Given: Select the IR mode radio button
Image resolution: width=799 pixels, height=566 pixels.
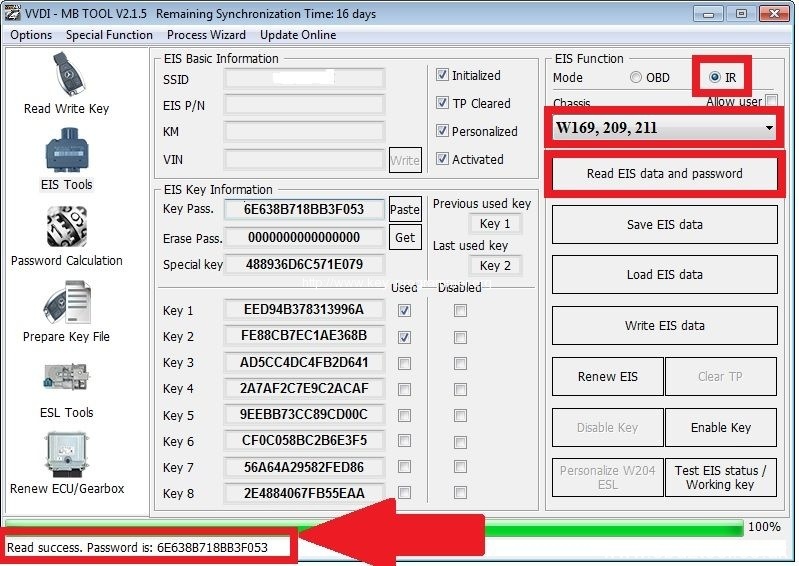Looking at the screenshot, I should coord(714,77).
